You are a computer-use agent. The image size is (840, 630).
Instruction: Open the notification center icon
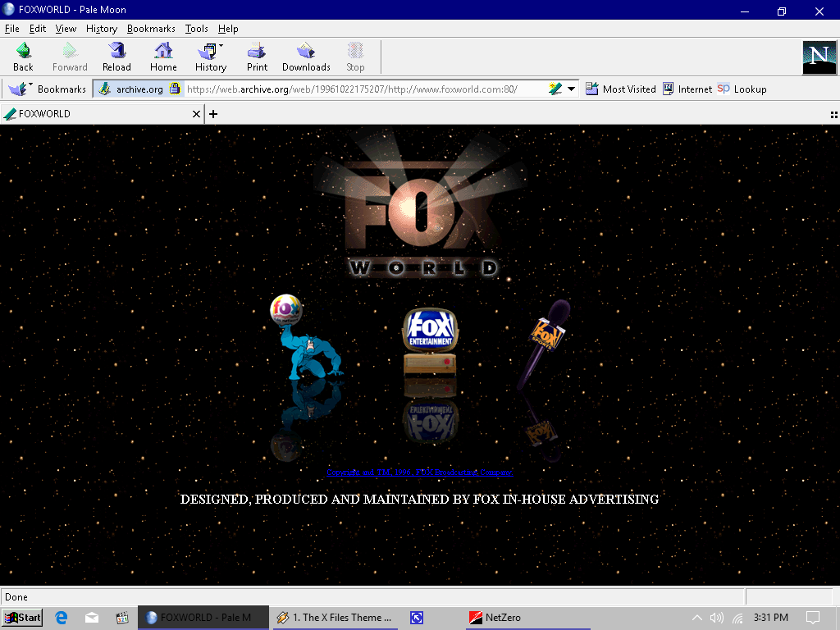pos(813,618)
